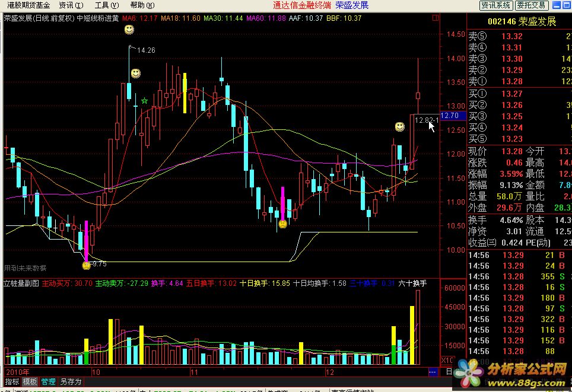572x392 pixels.
Task: Click the small red chart layout icon
Action: pyautogui.click(x=435, y=18)
